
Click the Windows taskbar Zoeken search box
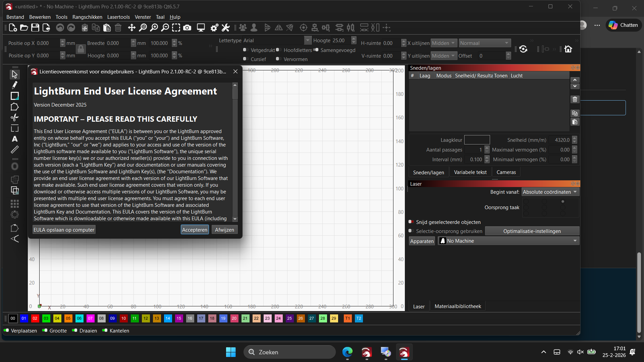[289, 352]
